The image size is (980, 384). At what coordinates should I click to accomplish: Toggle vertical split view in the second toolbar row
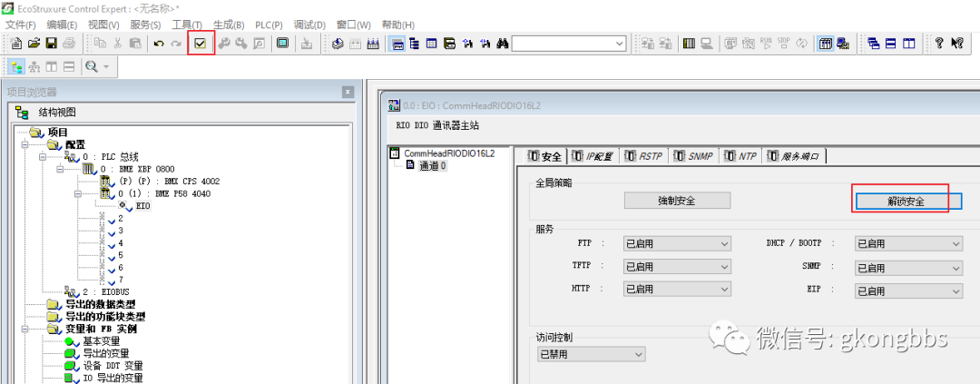pyautogui.click(x=52, y=66)
